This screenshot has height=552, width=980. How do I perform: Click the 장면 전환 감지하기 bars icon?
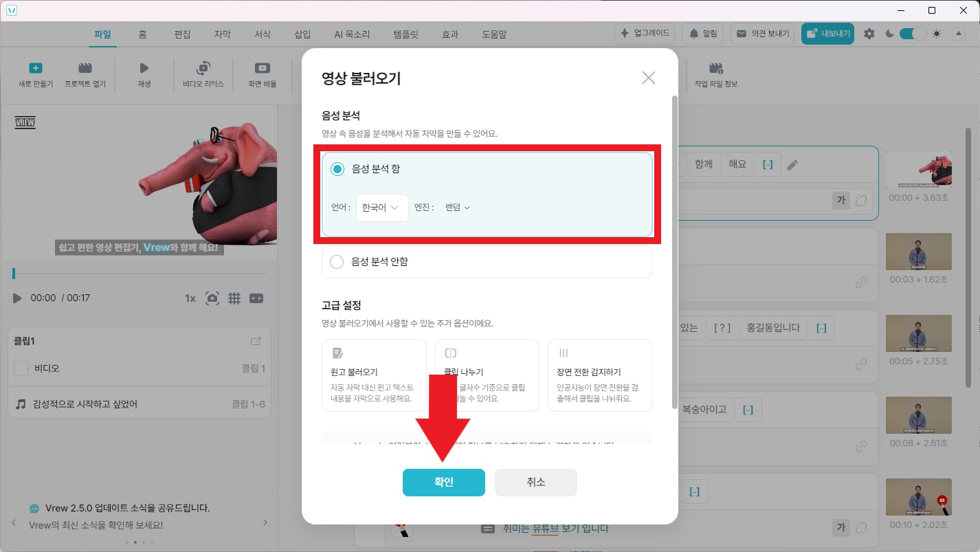pos(564,353)
